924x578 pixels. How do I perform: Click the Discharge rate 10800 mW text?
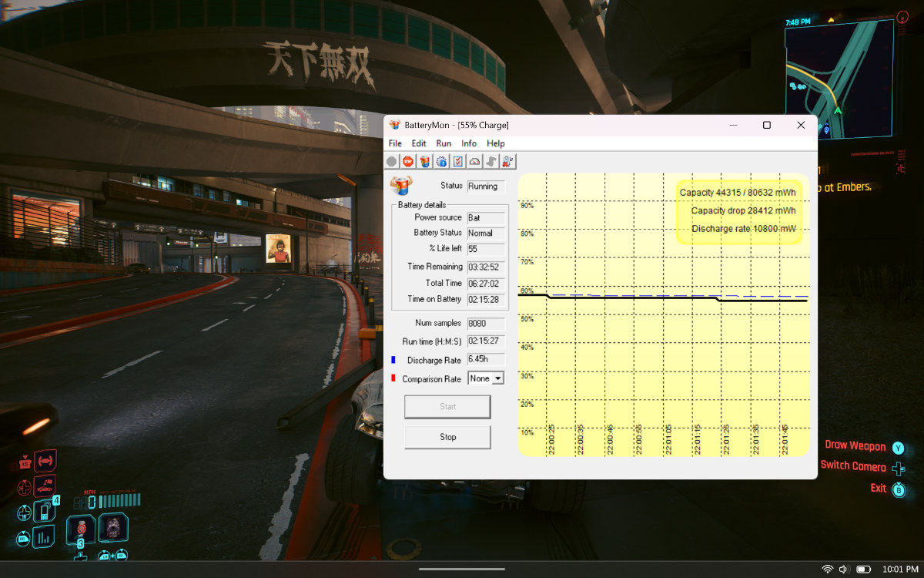[x=743, y=229]
